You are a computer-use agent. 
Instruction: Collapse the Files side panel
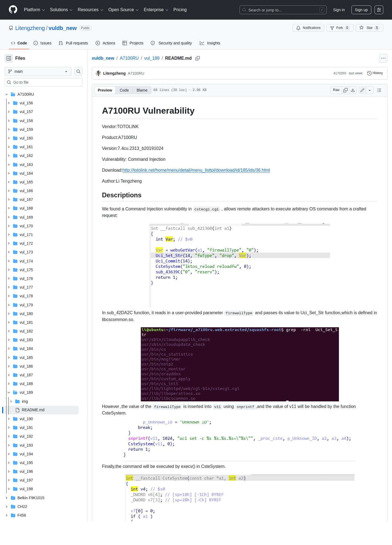coord(9,58)
